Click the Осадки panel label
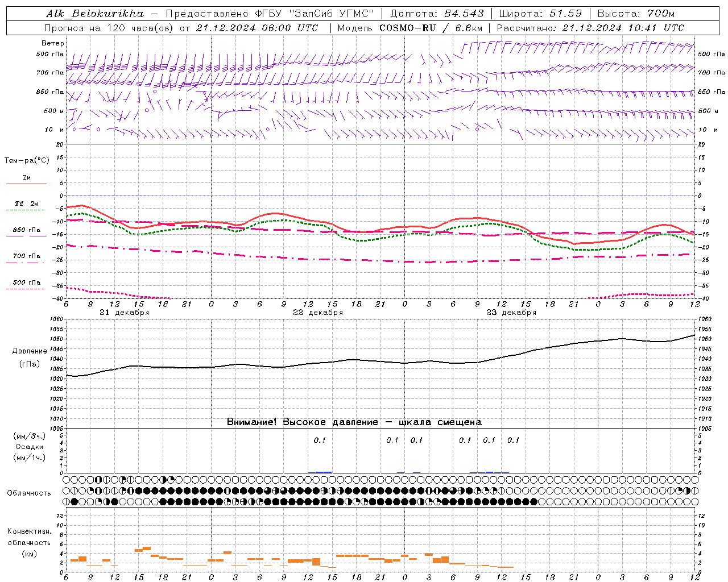728x582 pixels. 30,447
